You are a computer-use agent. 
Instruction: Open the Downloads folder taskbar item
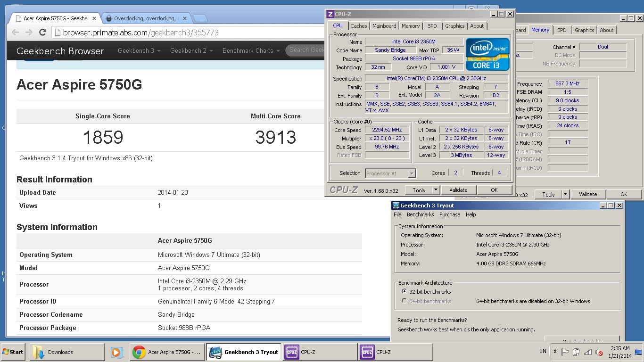tap(67, 352)
